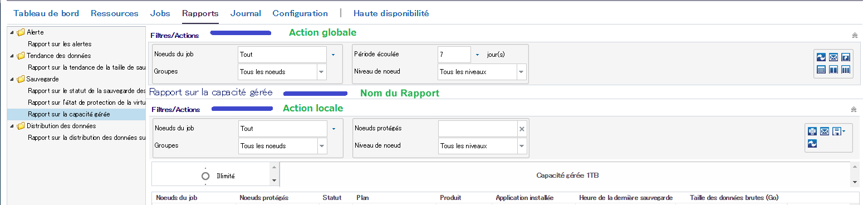868x205 pixels.
Task: Click scroll-up arrow of the Illimité panel
Action: pyautogui.click(x=273, y=167)
